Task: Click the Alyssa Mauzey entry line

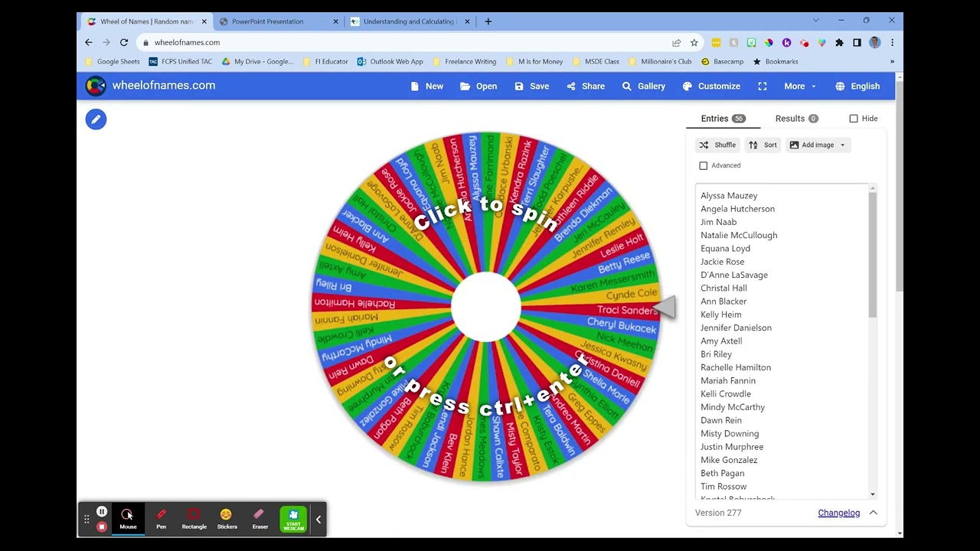Action: [x=729, y=196]
